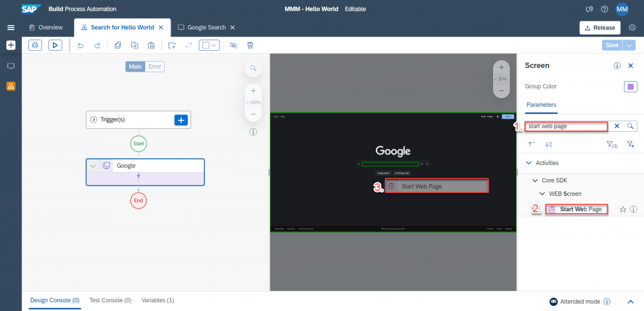Run the automation with the play icon
Screen dimensions: 644x311
[55, 45]
